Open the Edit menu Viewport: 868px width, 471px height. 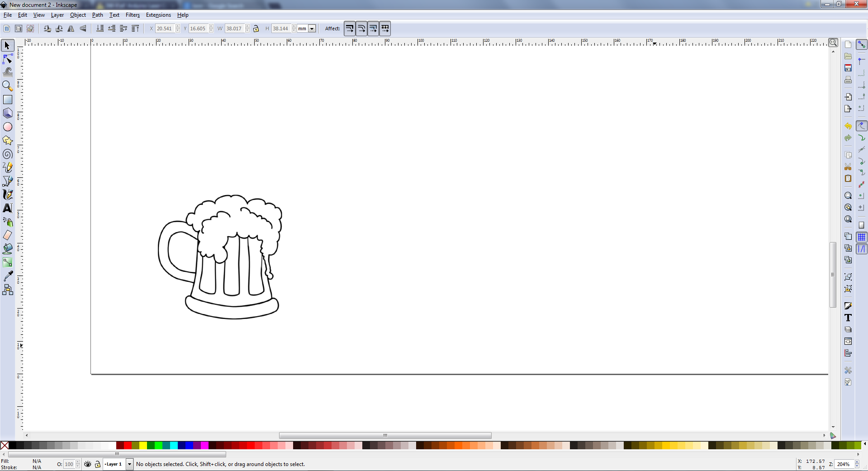click(23, 15)
